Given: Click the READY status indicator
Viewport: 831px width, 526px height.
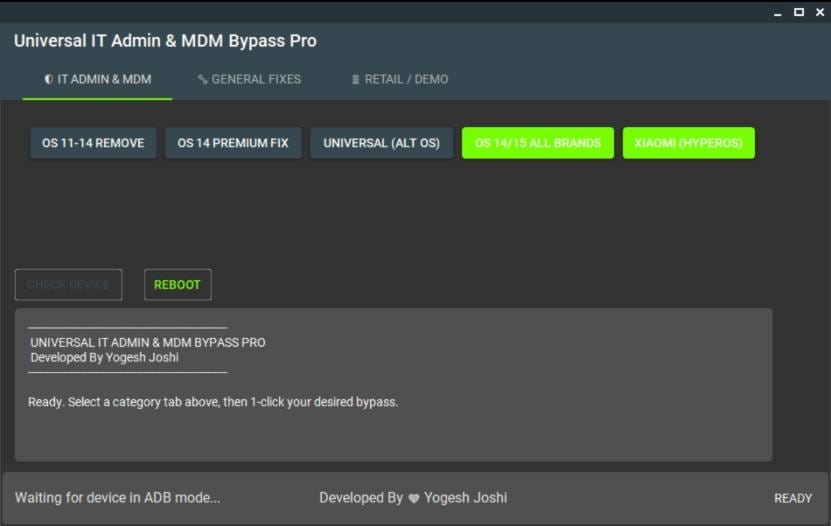Looking at the screenshot, I should (793, 498).
